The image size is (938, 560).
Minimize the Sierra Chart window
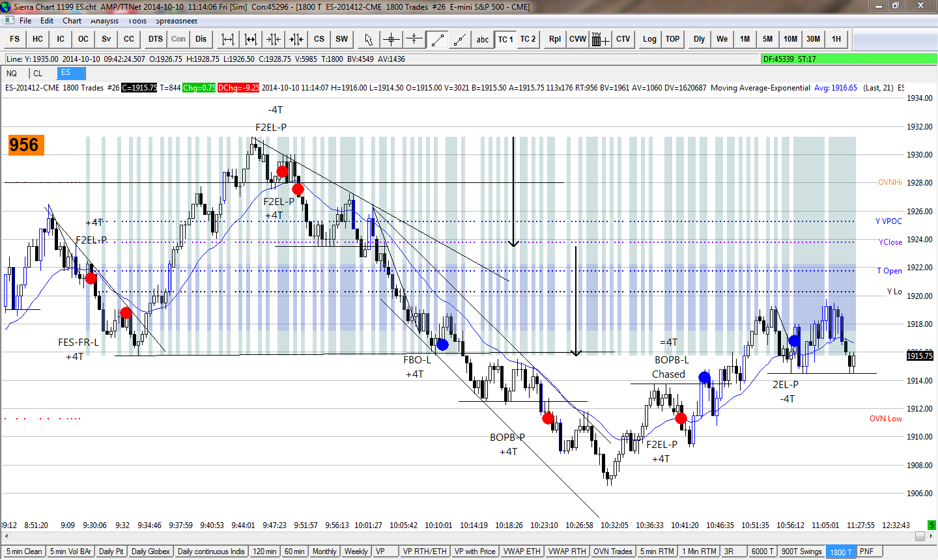(878, 6)
